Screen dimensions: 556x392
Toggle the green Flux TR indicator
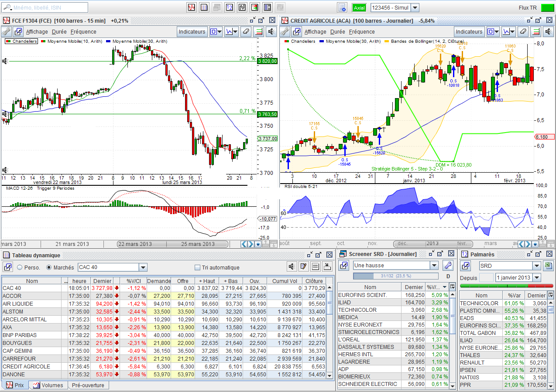547,7
